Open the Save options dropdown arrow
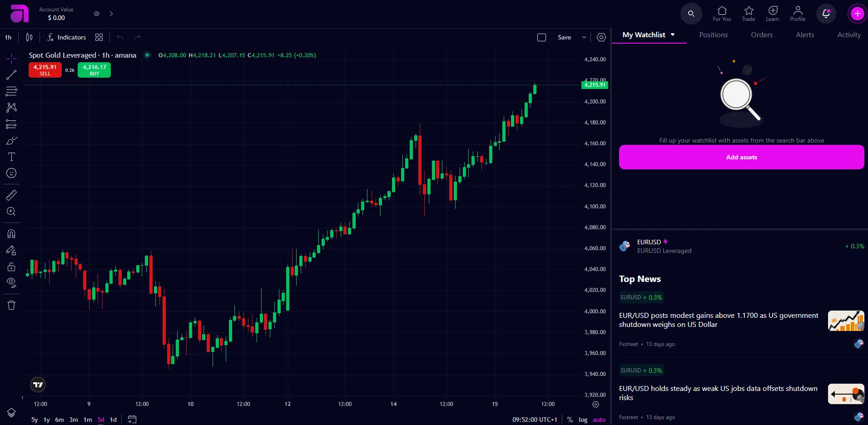Viewport: 868px width, 425px height. click(584, 37)
